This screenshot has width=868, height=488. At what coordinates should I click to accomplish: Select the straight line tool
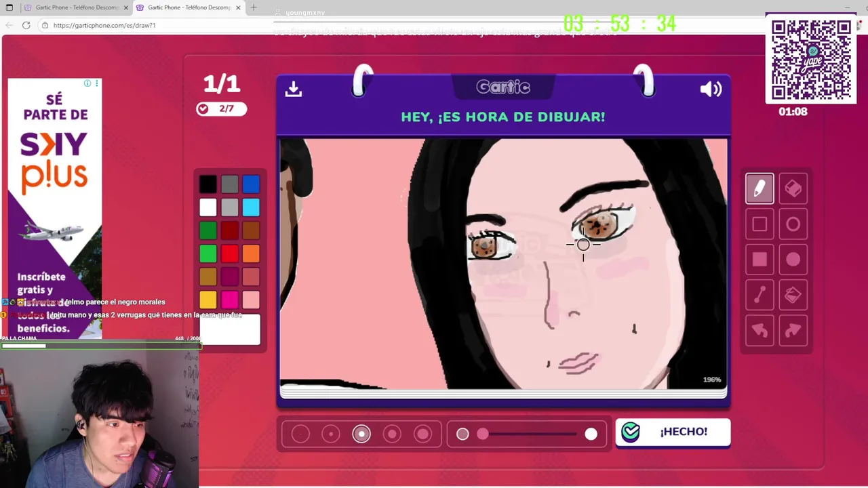pyautogui.click(x=759, y=295)
